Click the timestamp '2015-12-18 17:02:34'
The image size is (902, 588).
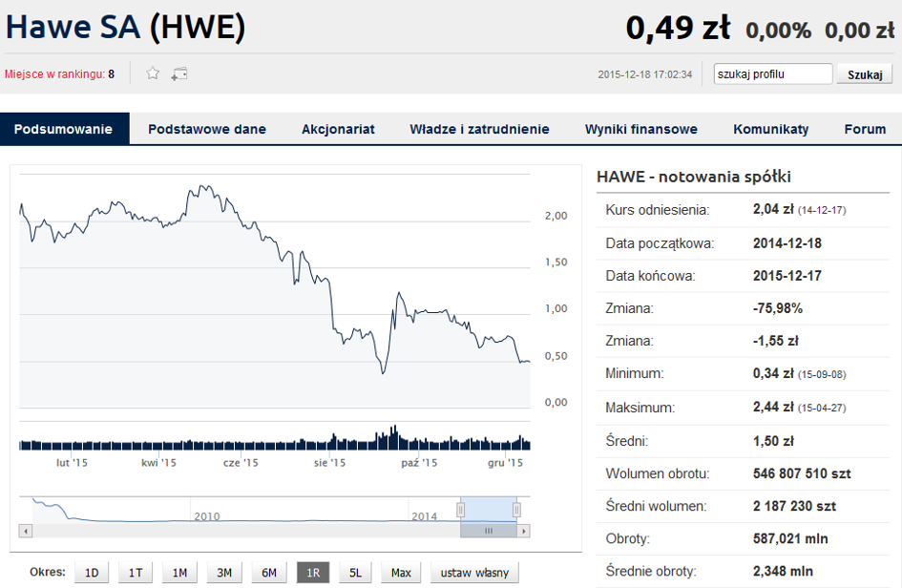[x=645, y=74]
